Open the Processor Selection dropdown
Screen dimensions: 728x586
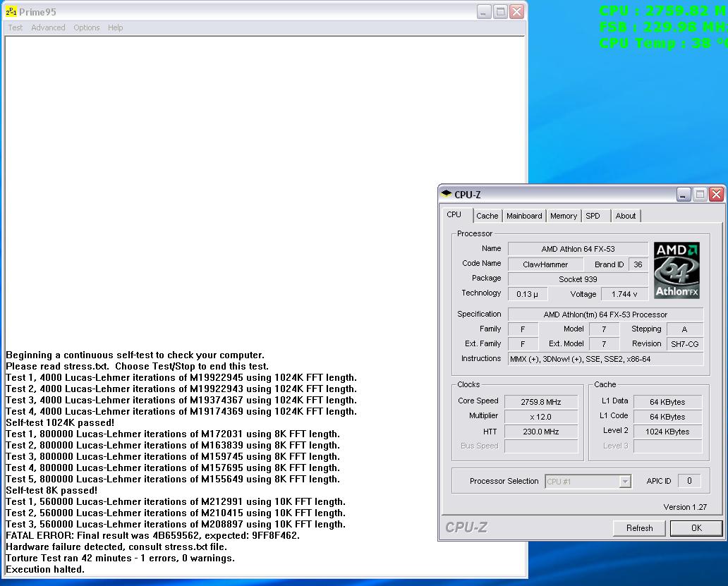(x=588, y=481)
